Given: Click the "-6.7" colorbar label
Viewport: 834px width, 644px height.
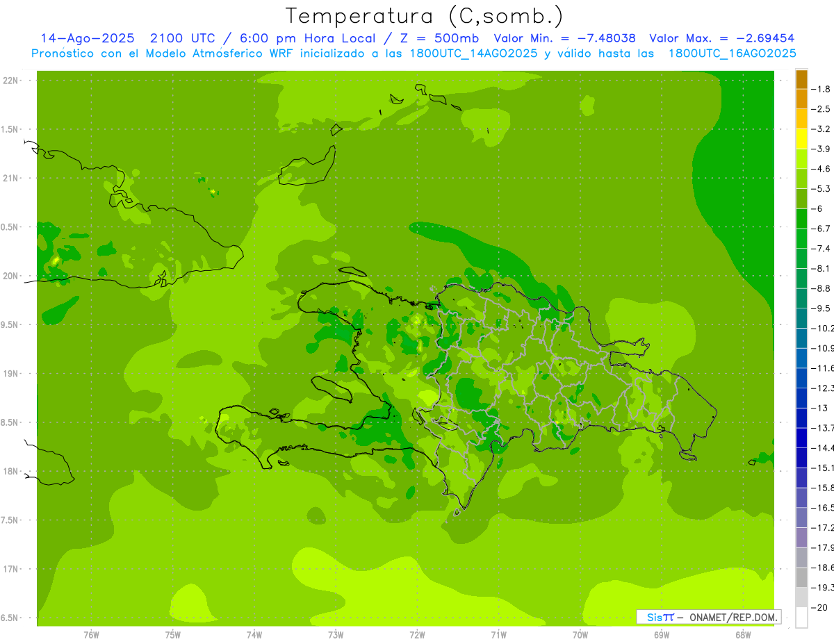Looking at the screenshot, I should (x=820, y=229).
